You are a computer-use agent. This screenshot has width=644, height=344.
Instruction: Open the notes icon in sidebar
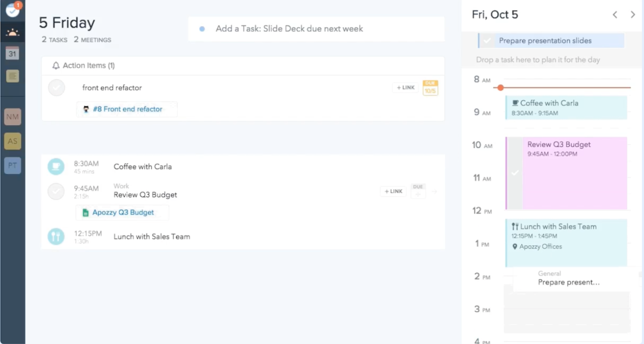[12, 76]
